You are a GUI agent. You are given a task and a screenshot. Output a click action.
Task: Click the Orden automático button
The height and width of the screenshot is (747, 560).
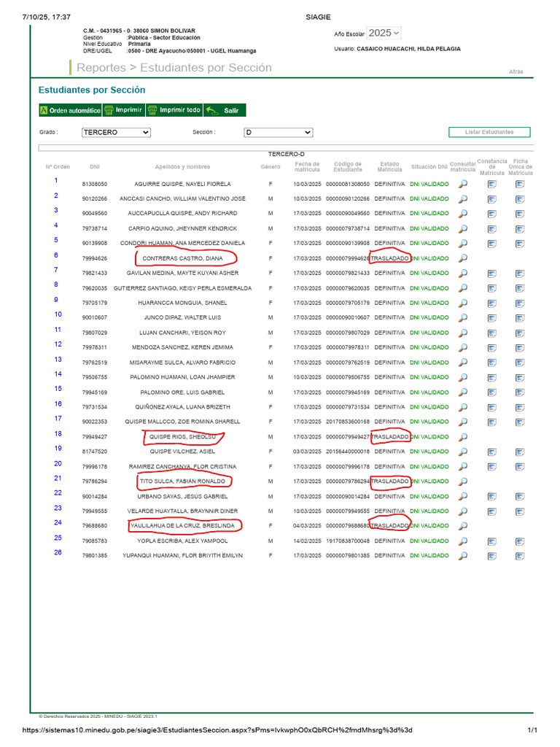pos(70,110)
